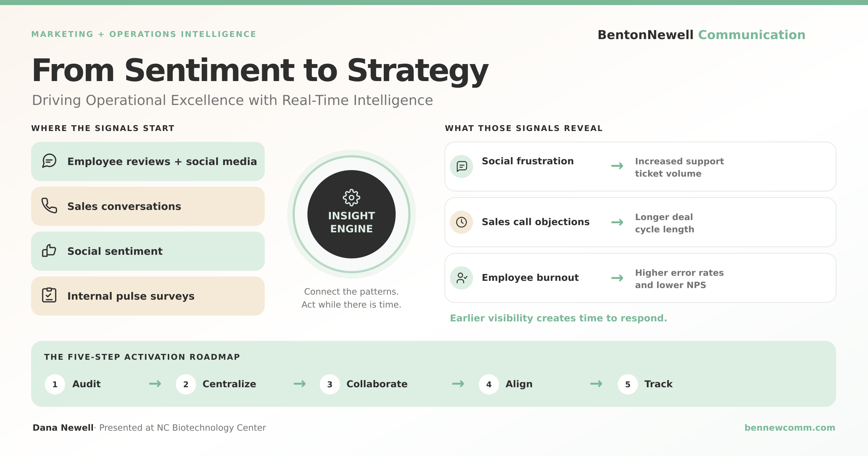868x456 pixels.
Task: Click the arrow after Employee burnout
Action: (617, 278)
